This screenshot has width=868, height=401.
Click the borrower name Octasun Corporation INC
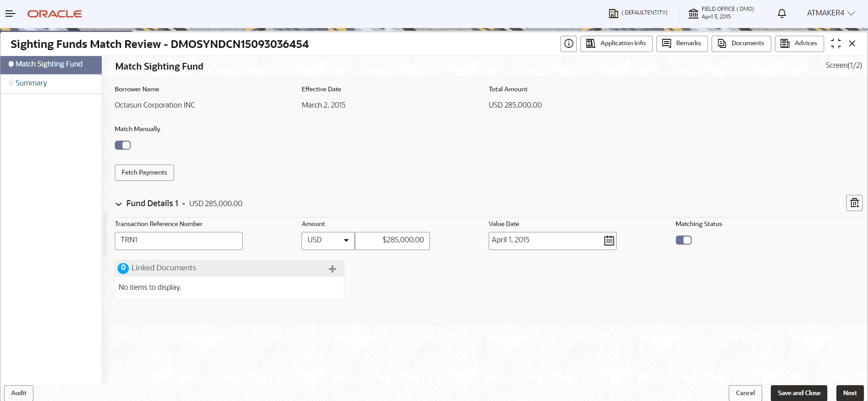pyautogui.click(x=155, y=105)
